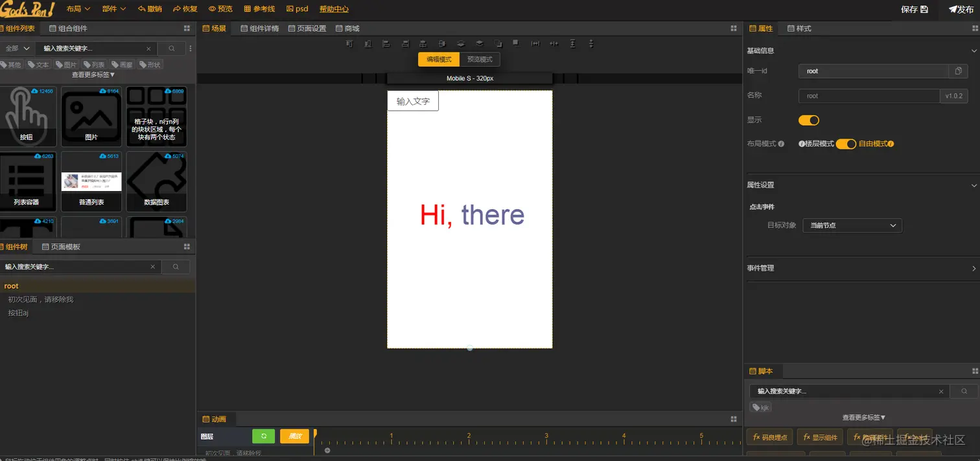Click the 撤销 undo button
This screenshot has height=461, width=980.
coord(150,9)
